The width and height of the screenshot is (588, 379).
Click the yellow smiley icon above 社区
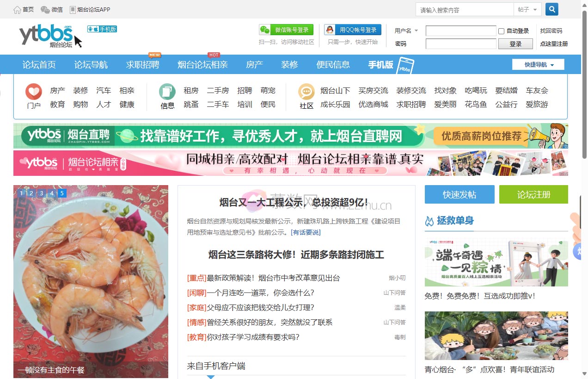click(306, 92)
